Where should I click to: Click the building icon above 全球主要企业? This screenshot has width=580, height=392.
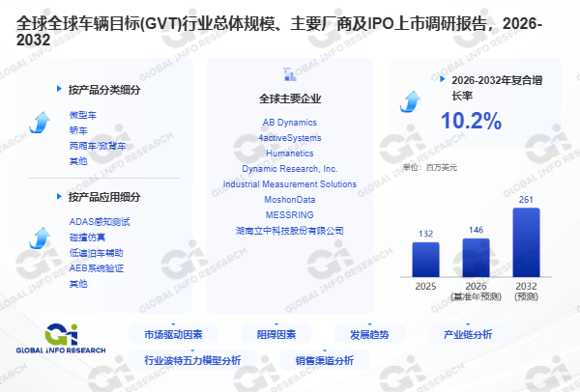pyautogui.click(x=290, y=74)
